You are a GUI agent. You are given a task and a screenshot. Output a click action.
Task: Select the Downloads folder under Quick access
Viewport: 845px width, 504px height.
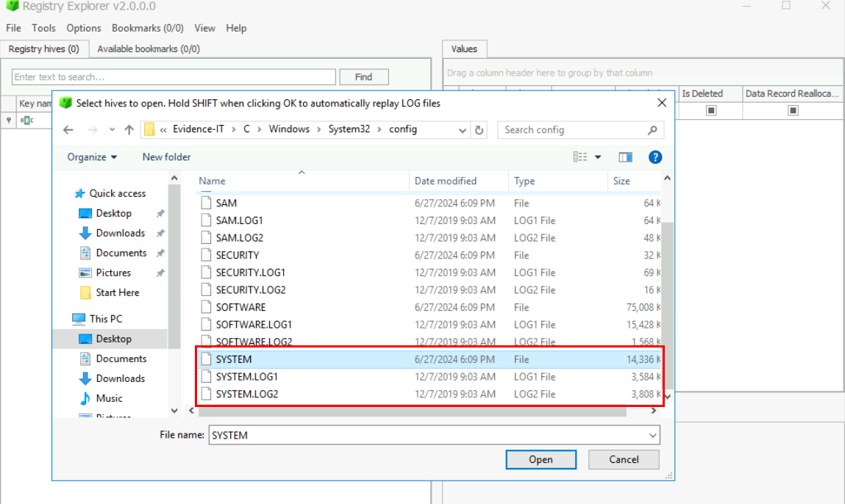coord(120,233)
